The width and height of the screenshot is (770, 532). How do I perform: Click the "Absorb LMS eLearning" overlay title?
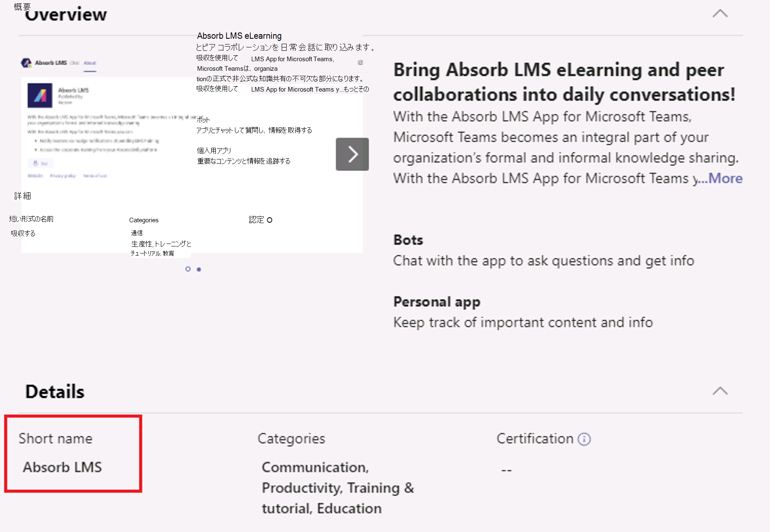239,36
